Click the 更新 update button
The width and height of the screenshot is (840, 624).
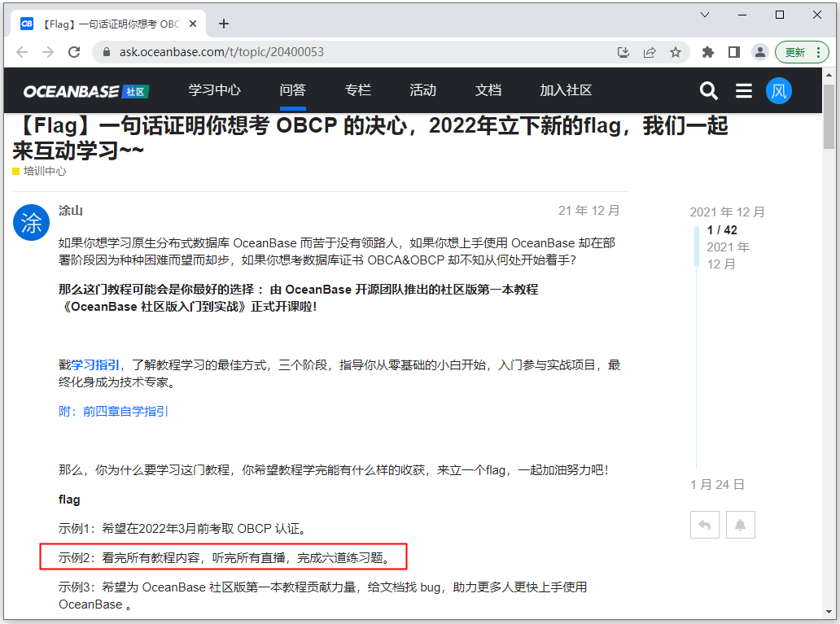point(795,52)
